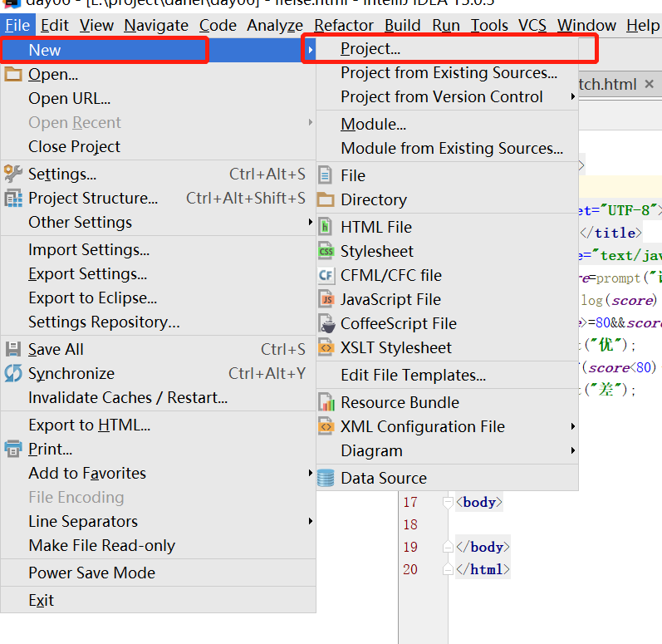Click the XSLT Stylesheet icon
Screen dimensions: 662x644
[326, 347]
